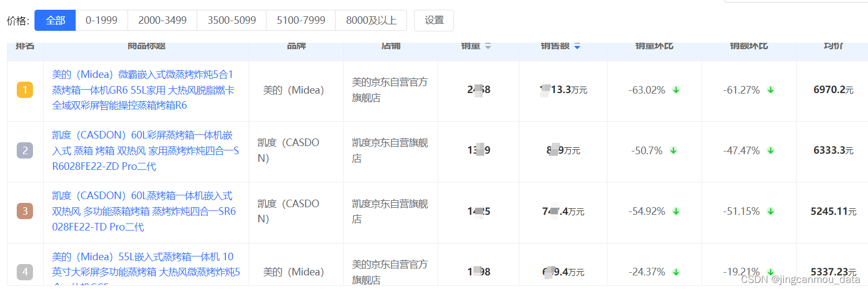868x290 pixels.
Task: Select average price 5337.23元
Action: coord(833,272)
